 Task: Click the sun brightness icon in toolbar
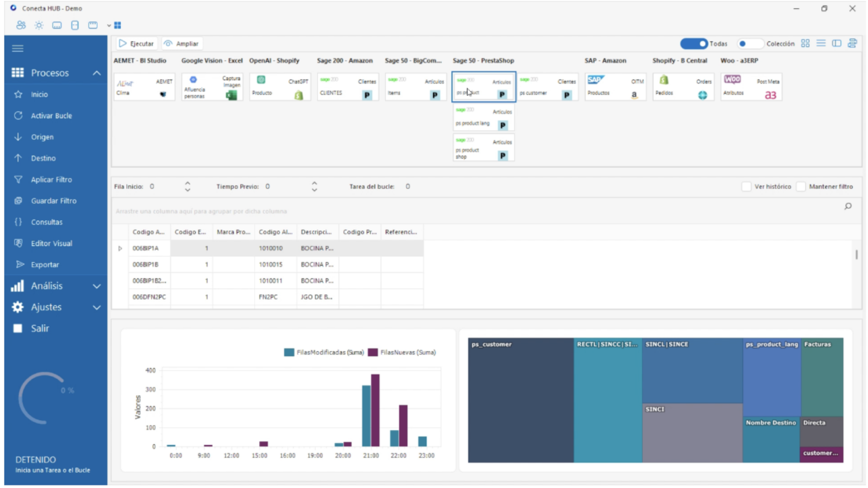pos(39,25)
